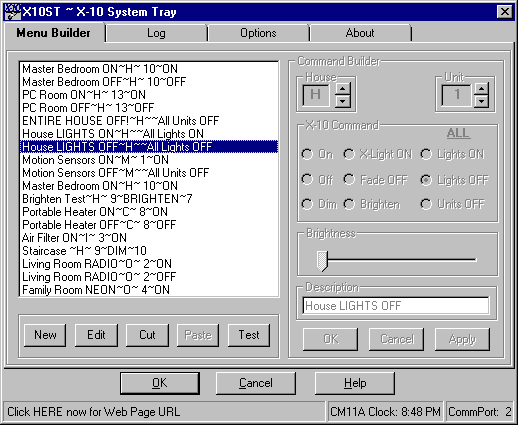Click the Paste button

pyautogui.click(x=198, y=335)
